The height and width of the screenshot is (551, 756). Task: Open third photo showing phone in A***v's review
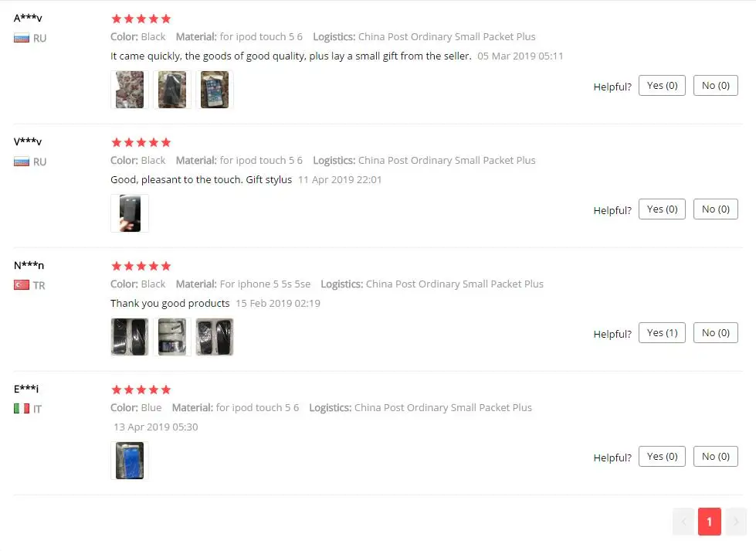click(x=215, y=90)
